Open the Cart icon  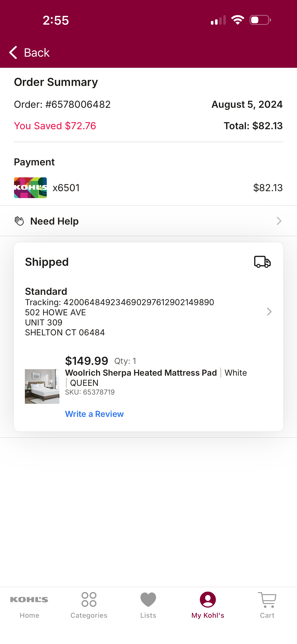(267, 600)
